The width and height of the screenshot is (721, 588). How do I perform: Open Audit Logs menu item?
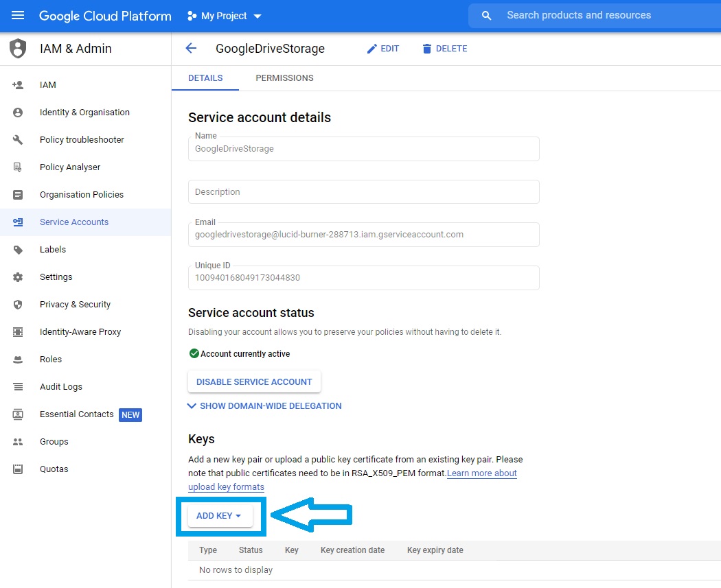pyautogui.click(x=86, y=387)
